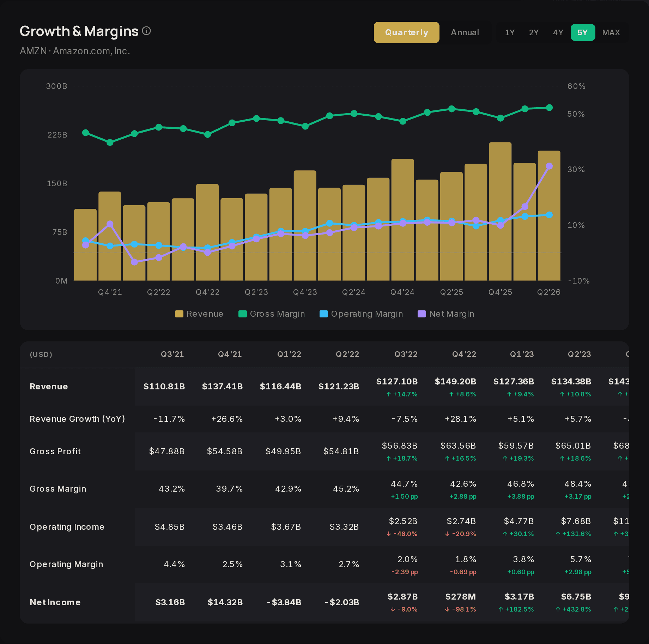The width and height of the screenshot is (649, 644).
Task: Click the $137.41B revenue cell
Action: click(222, 387)
